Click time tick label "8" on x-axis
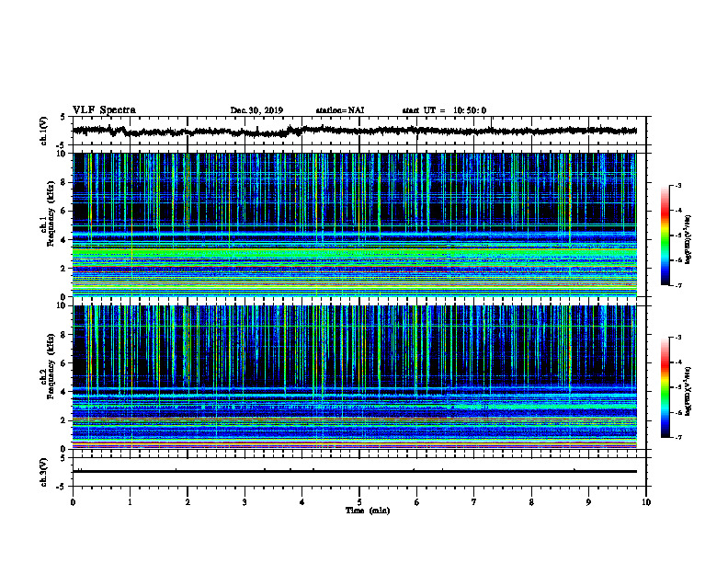This screenshot has width=728, height=563. click(x=531, y=502)
